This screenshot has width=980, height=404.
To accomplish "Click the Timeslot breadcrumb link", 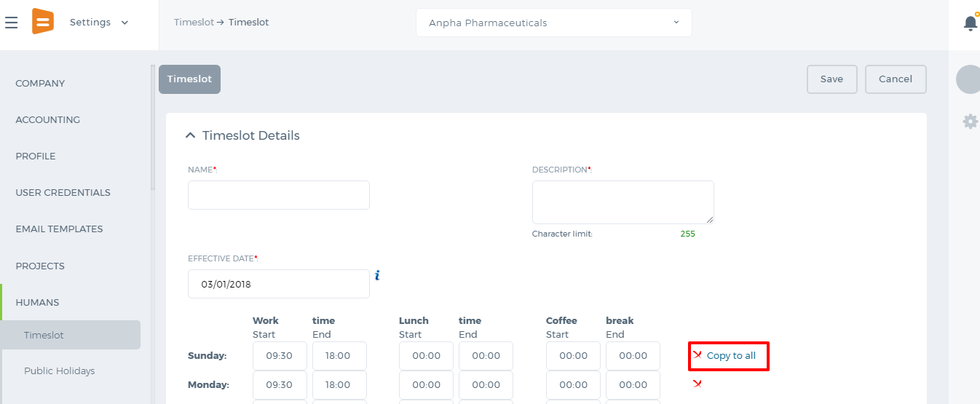I will pos(194,23).
